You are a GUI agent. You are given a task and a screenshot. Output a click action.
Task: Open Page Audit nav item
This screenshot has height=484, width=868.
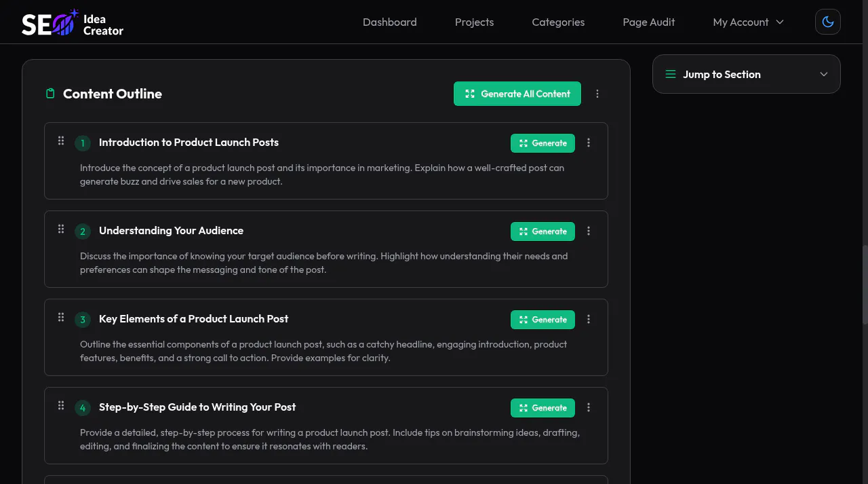click(x=648, y=22)
